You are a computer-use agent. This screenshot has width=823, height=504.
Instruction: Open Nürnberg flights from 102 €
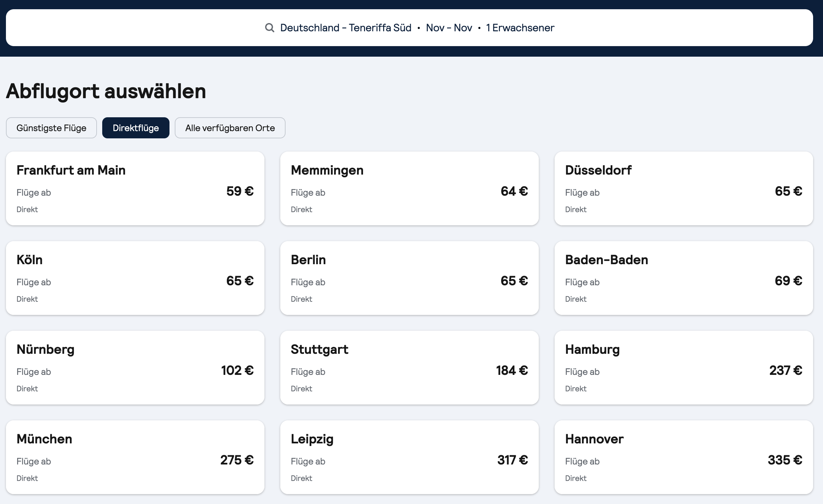(135, 368)
